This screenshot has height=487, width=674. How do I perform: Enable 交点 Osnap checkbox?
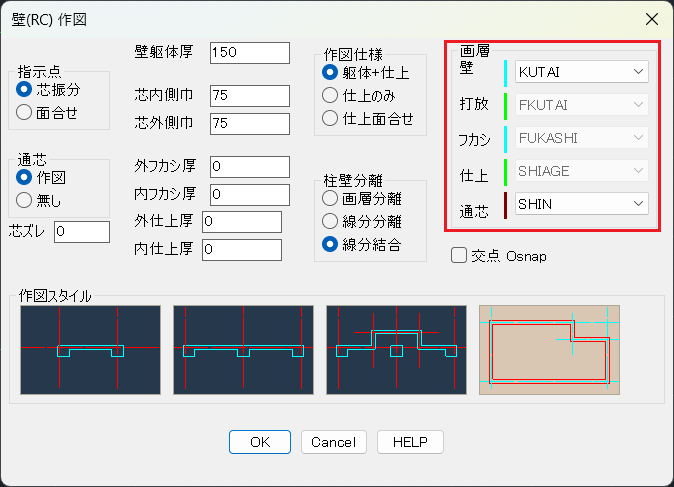(459, 255)
